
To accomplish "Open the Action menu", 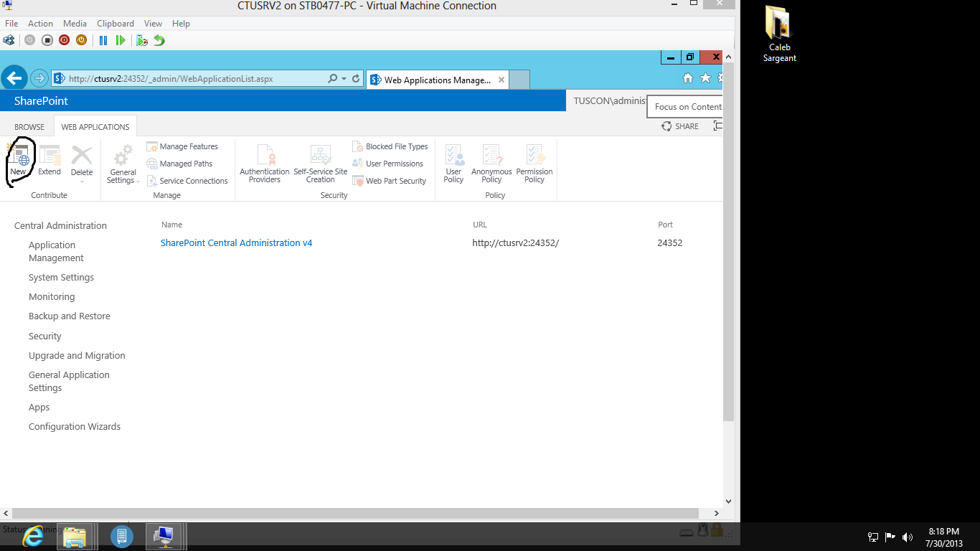I will click(x=40, y=24).
